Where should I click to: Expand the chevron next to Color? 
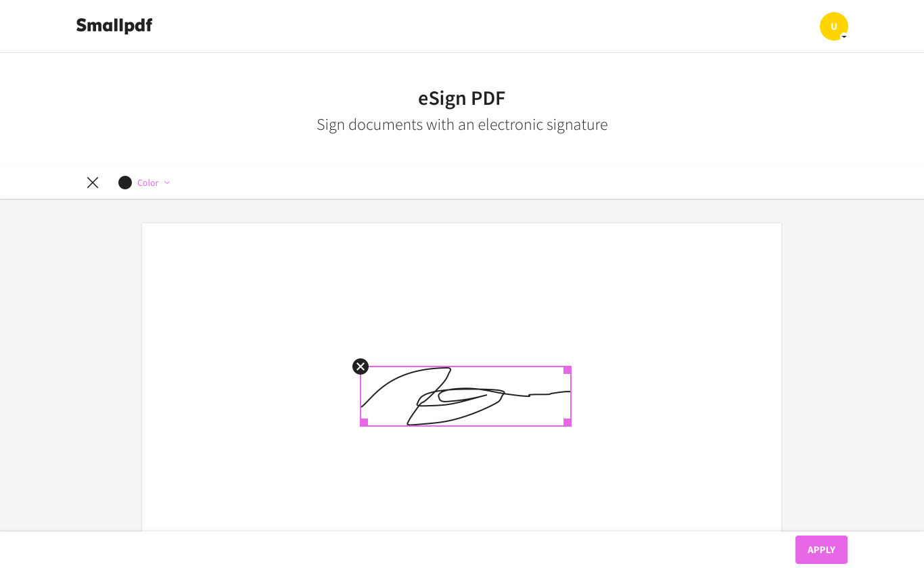[167, 183]
